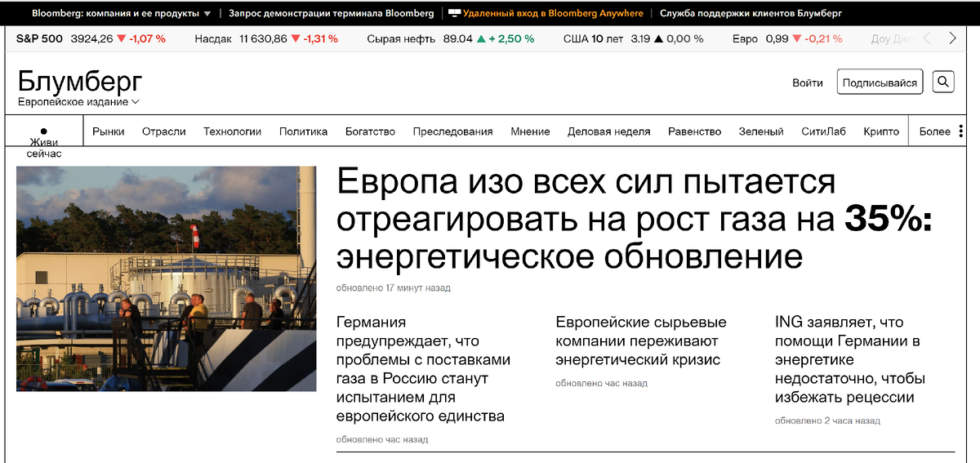Go to the Крипто section
The height and width of the screenshot is (463, 980).
coord(881,131)
